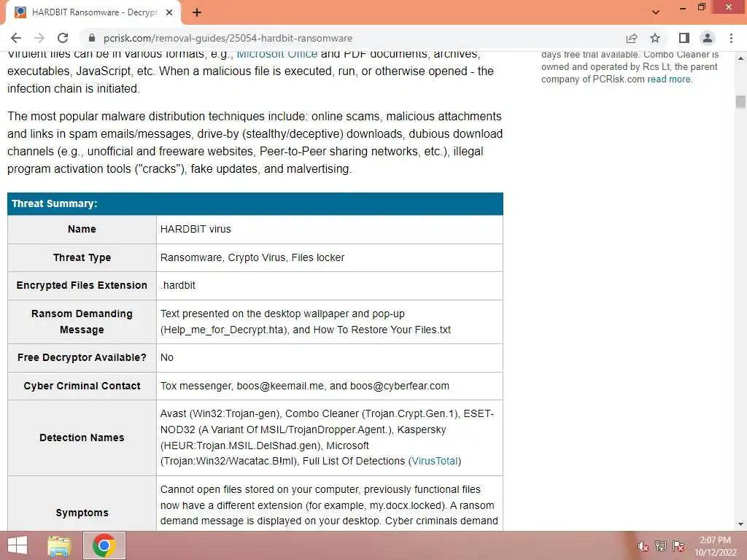Open the Microsoft Office link

pyautogui.click(x=276, y=54)
